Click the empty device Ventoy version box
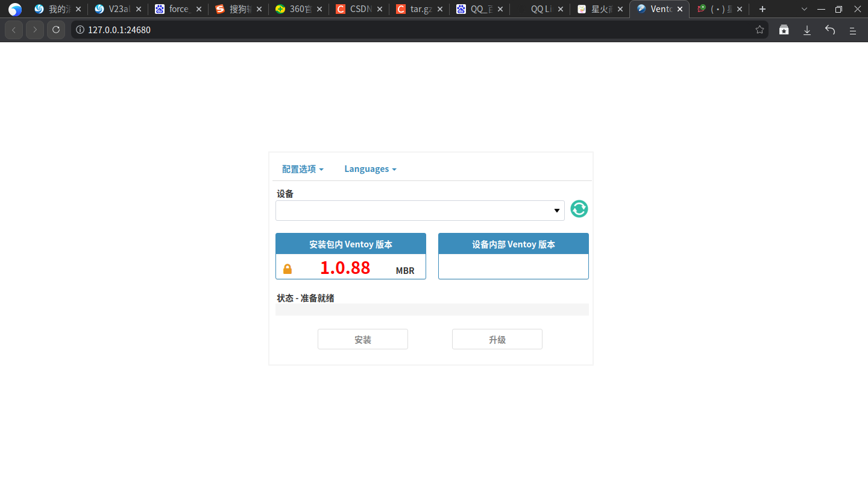This screenshot has height=502, width=868. (x=514, y=267)
